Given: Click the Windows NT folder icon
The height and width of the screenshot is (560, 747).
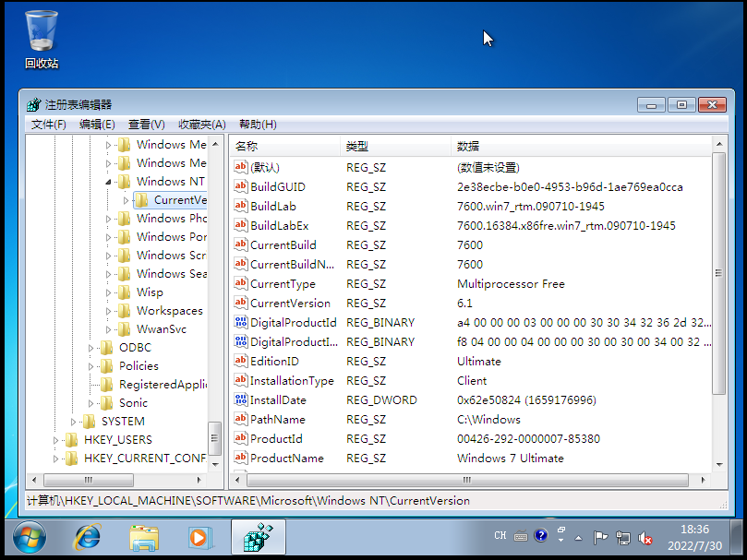Looking at the screenshot, I should click(x=124, y=182).
